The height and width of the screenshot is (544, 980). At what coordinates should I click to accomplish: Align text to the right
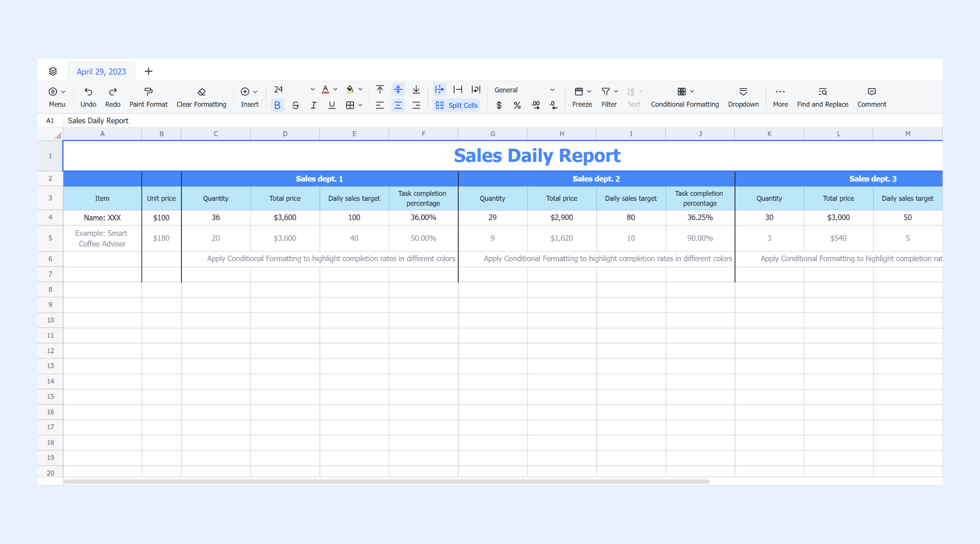point(416,105)
